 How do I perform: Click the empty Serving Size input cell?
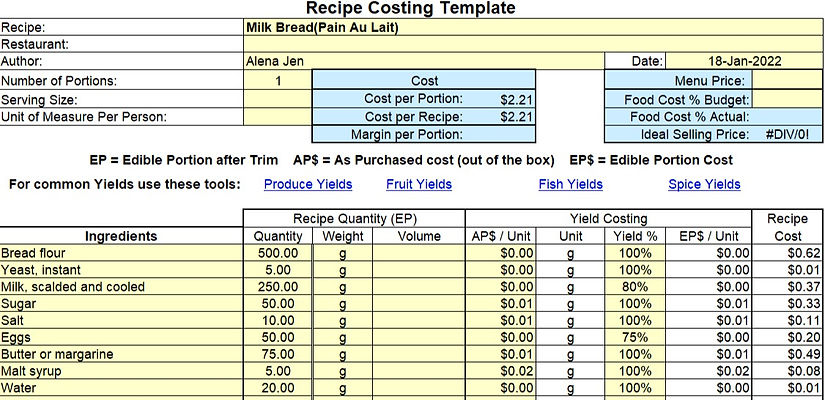[x=278, y=99]
